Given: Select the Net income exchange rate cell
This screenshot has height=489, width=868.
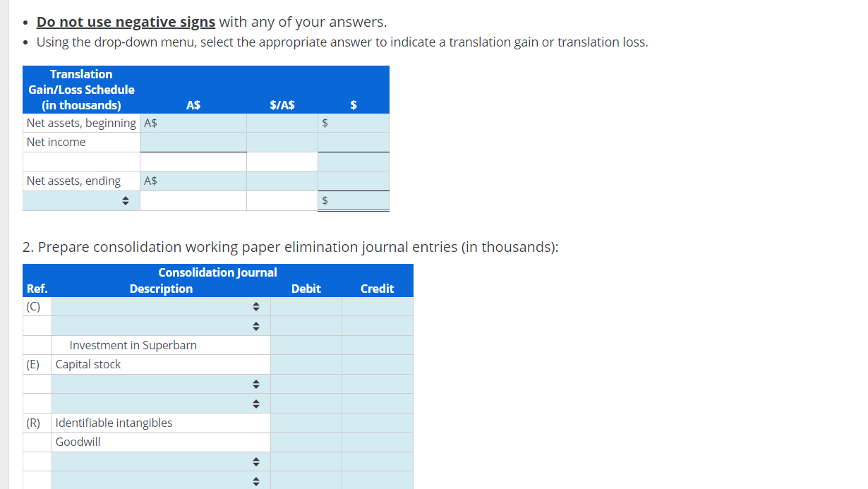Looking at the screenshot, I should tap(282, 141).
